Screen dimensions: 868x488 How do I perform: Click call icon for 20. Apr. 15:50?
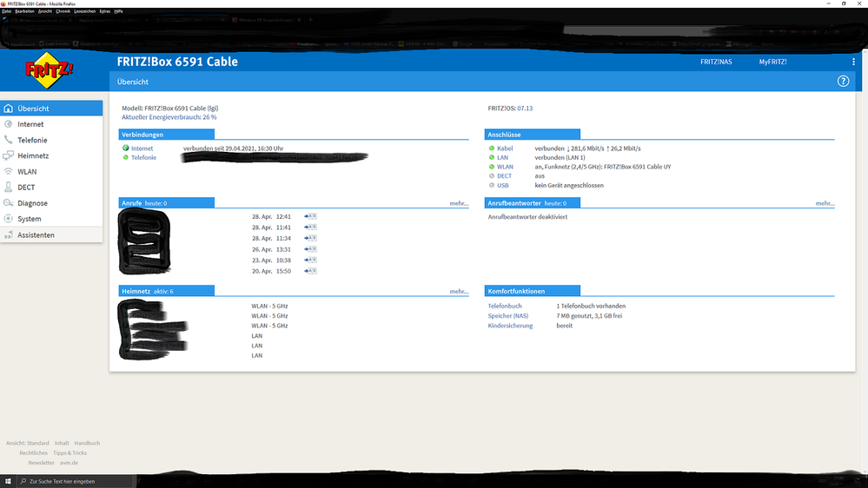(x=310, y=271)
